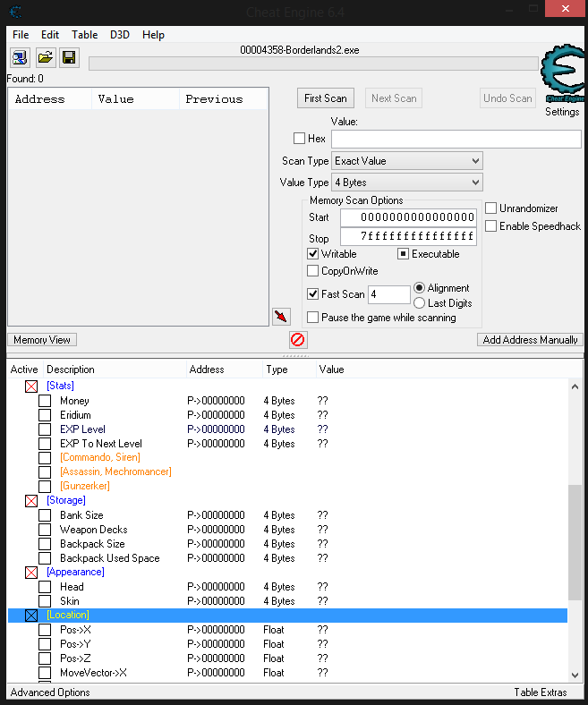Click the open folder load table icon

coord(45,58)
